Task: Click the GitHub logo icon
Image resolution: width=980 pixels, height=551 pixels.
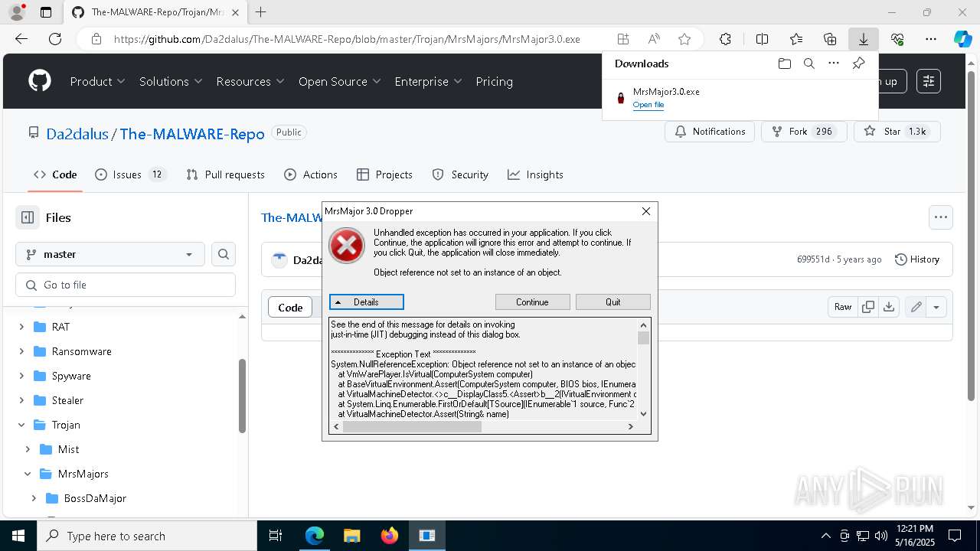Action: (40, 81)
